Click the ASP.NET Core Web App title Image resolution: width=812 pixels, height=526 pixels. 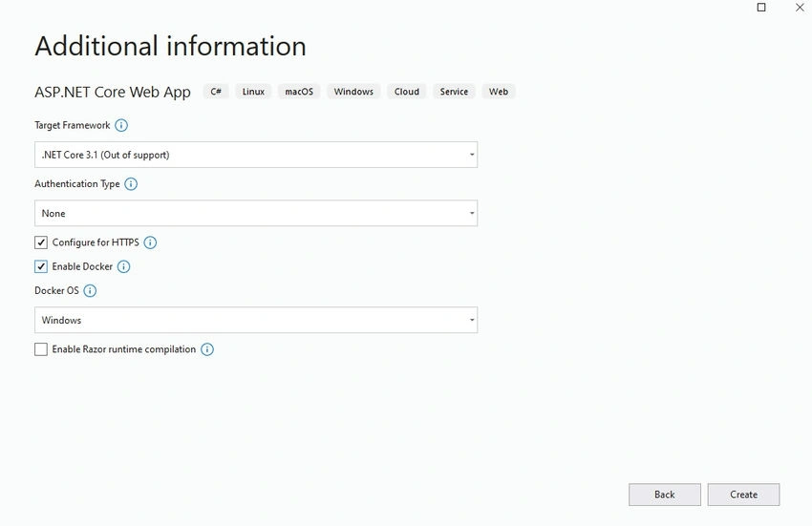click(x=113, y=93)
